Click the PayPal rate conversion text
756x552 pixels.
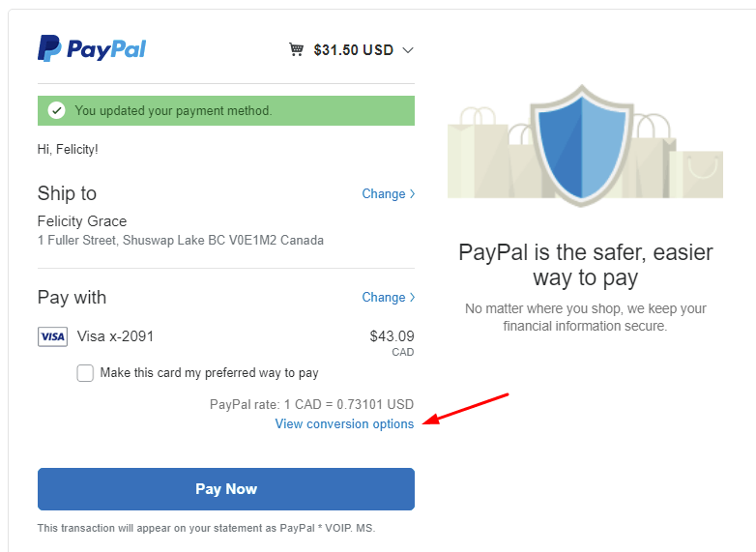(311, 404)
